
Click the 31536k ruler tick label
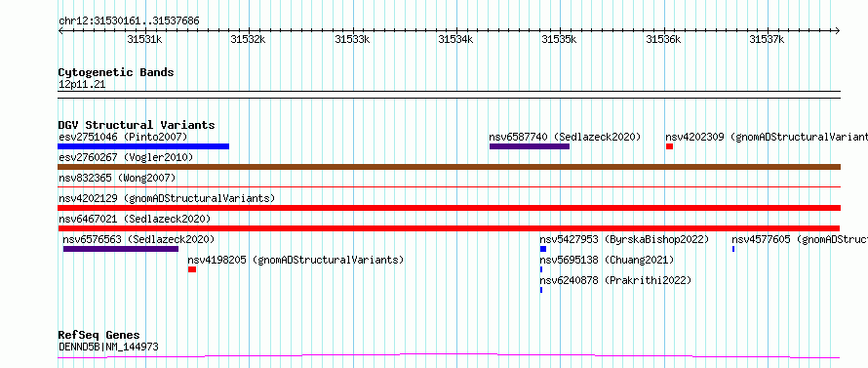coord(663,39)
